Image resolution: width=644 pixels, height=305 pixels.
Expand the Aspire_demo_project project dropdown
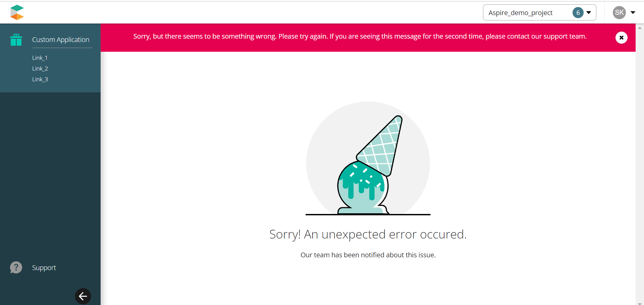(x=539, y=12)
